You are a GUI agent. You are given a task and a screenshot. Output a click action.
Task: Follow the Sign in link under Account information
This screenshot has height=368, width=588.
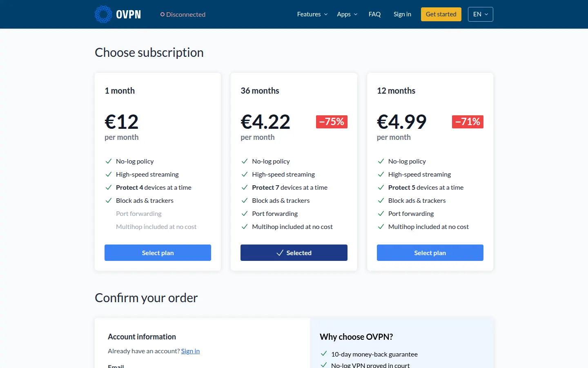click(x=190, y=351)
